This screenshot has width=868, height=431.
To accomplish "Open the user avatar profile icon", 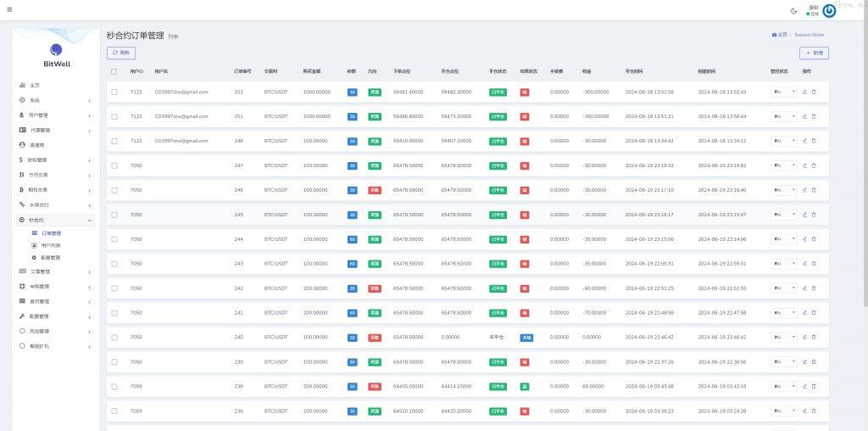I will [829, 11].
